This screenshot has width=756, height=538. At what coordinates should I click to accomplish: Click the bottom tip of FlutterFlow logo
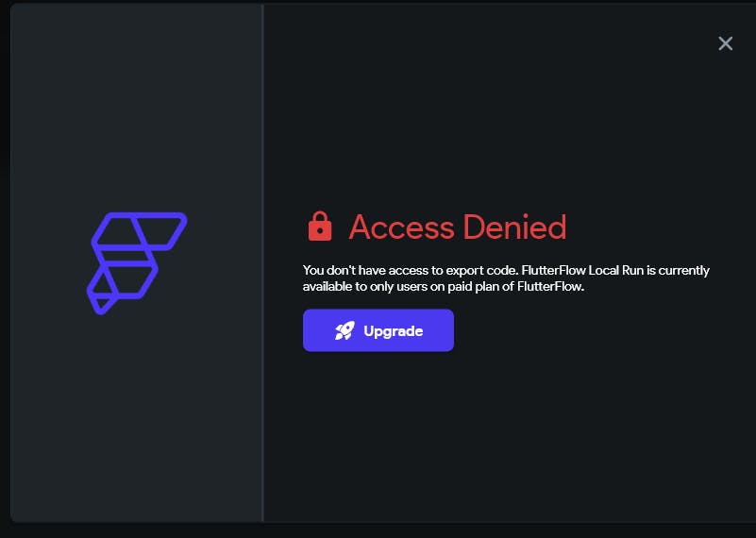[x=102, y=306]
